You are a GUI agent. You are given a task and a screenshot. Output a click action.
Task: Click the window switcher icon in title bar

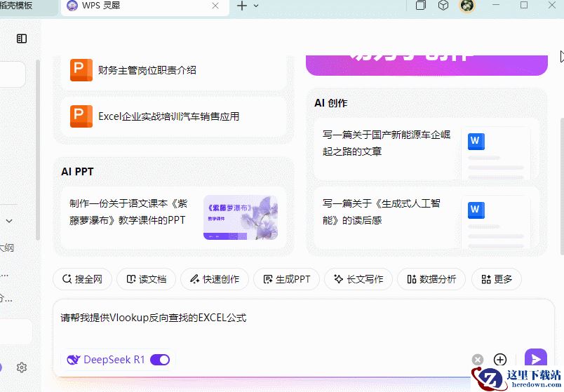pos(420,6)
